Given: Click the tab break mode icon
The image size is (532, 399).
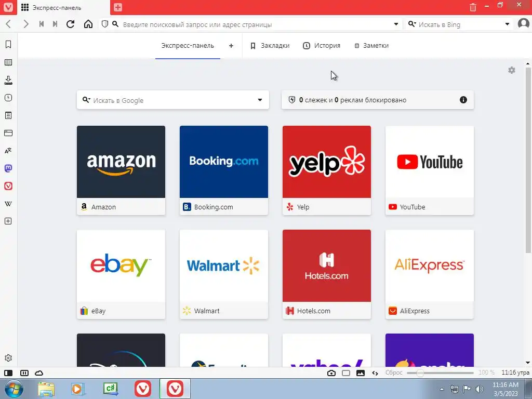Looking at the screenshot, I should pyautogui.click(x=346, y=373).
